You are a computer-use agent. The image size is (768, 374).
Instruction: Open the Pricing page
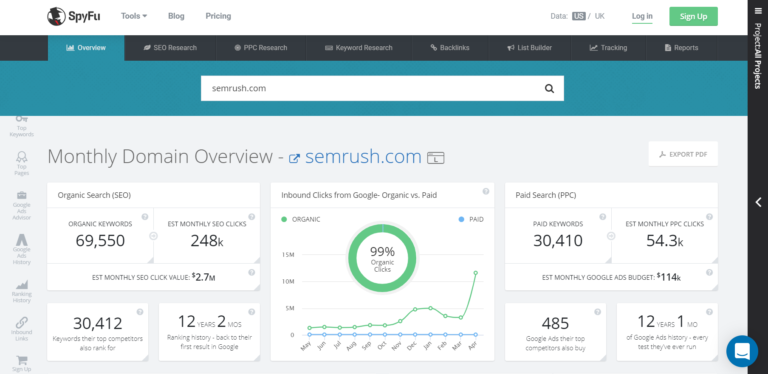coord(218,16)
